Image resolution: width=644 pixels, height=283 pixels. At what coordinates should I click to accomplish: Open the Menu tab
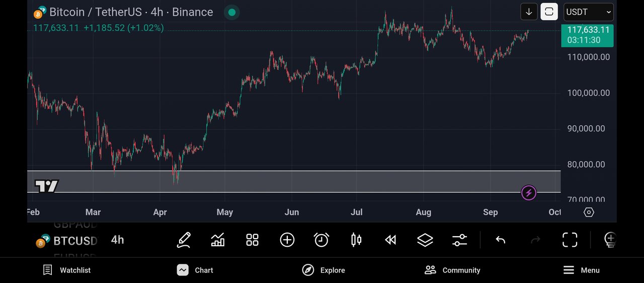[581, 270]
